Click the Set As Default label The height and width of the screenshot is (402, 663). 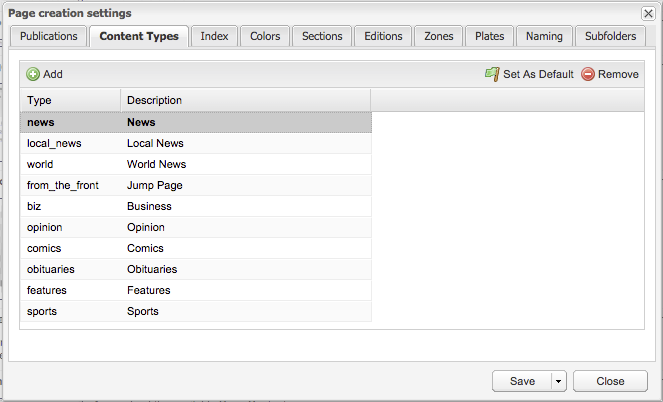click(538, 74)
